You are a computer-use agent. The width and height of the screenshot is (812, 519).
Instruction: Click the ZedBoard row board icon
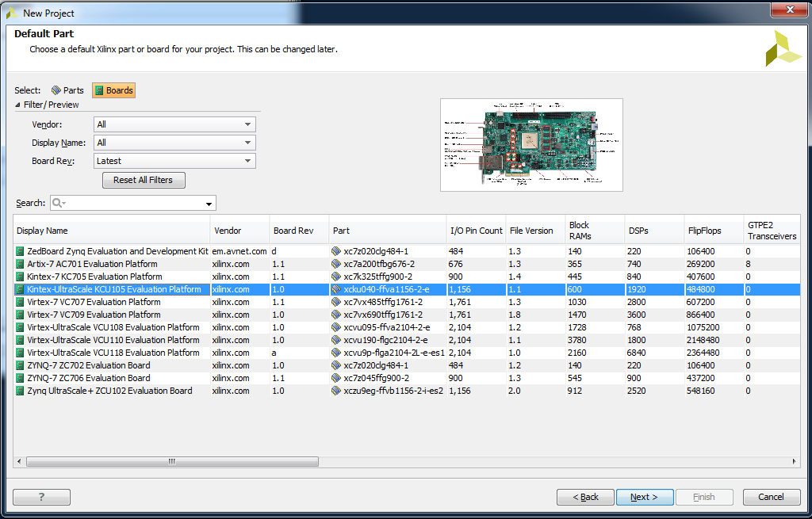pyautogui.click(x=20, y=251)
